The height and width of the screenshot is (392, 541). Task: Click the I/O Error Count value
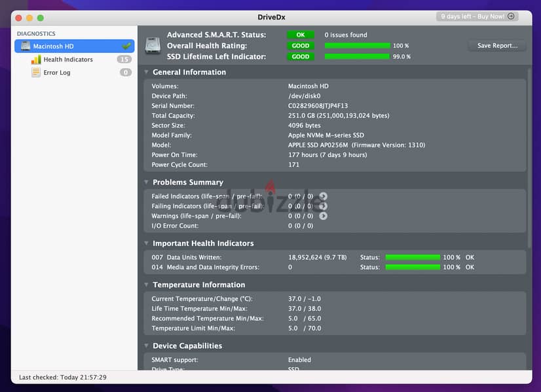[301, 226]
